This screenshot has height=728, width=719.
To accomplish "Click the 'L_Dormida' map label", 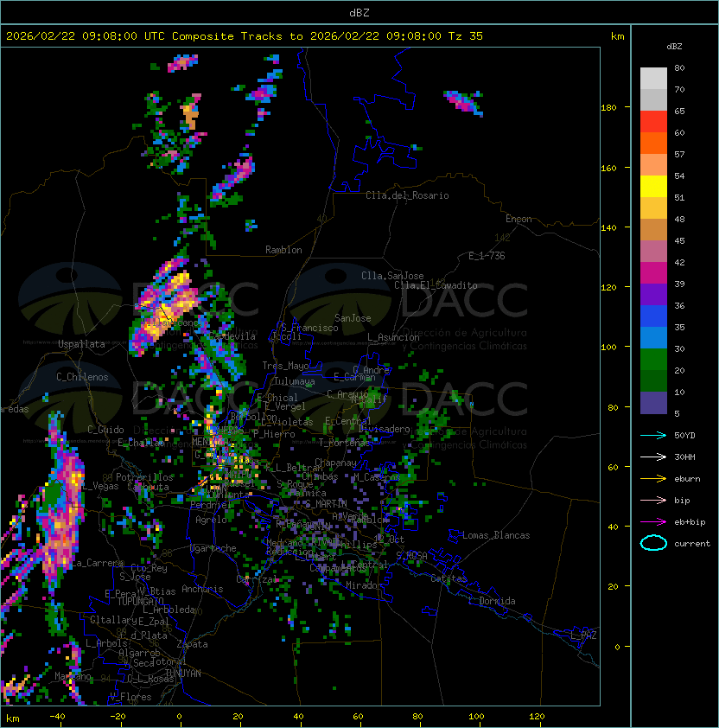I will [x=492, y=601].
